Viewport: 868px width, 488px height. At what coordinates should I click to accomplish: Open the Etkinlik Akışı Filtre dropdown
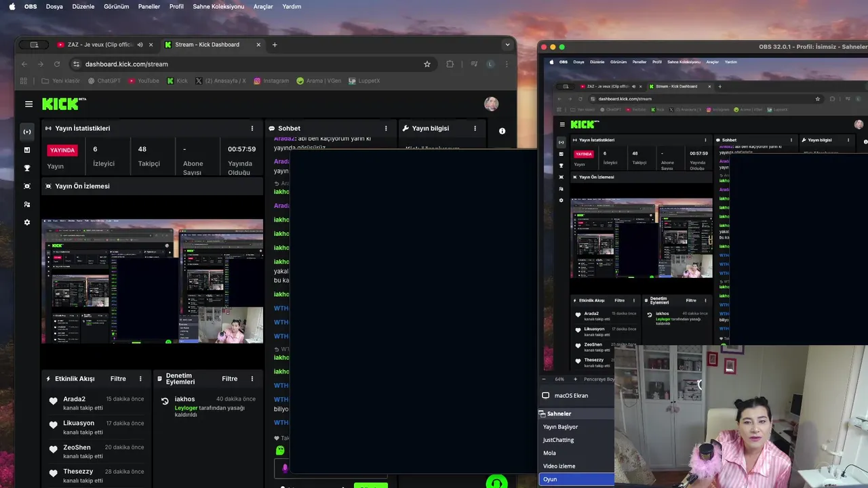pyautogui.click(x=118, y=379)
